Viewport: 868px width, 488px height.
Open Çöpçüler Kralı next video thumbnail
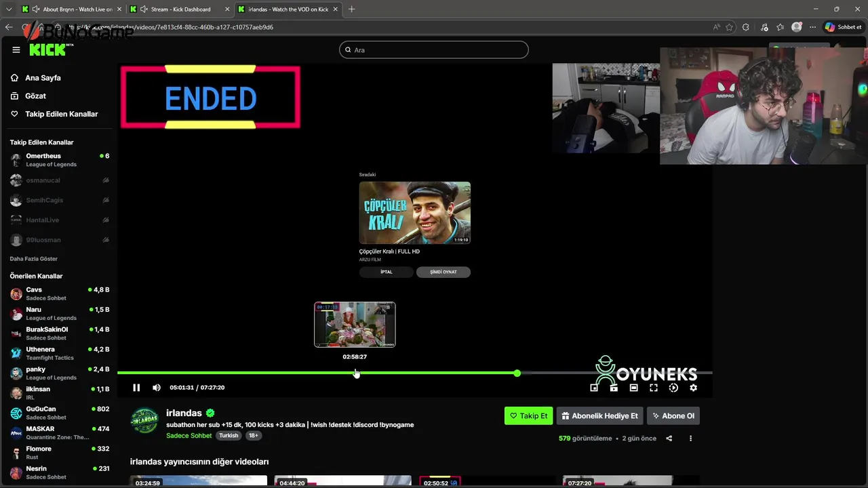[x=415, y=213]
